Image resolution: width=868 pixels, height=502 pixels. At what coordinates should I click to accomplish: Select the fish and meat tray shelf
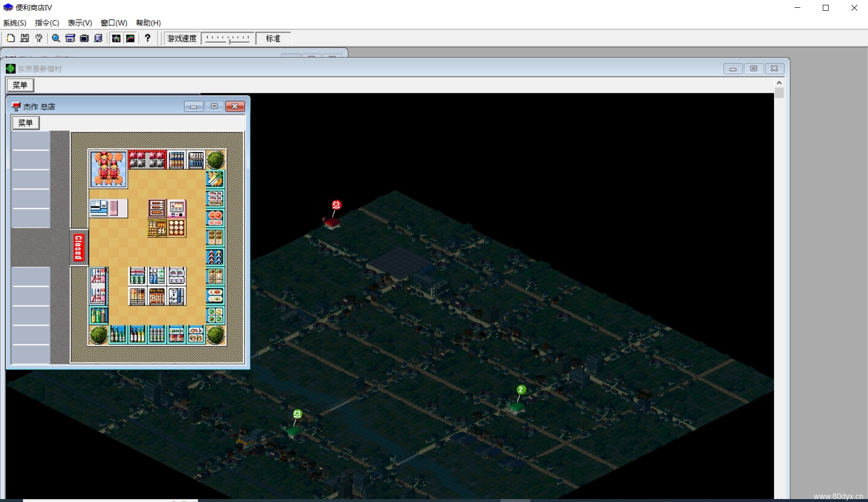(x=215, y=198)
